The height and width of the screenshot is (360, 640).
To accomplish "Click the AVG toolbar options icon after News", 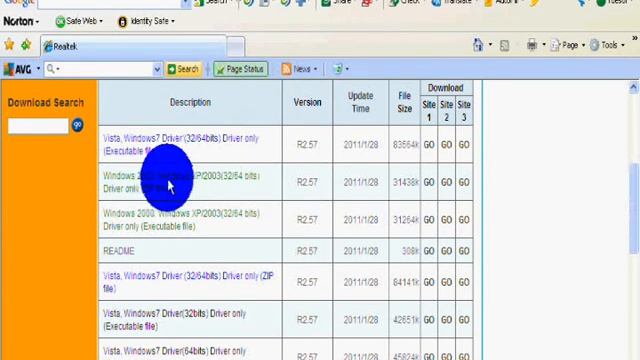I will point(337,69).
